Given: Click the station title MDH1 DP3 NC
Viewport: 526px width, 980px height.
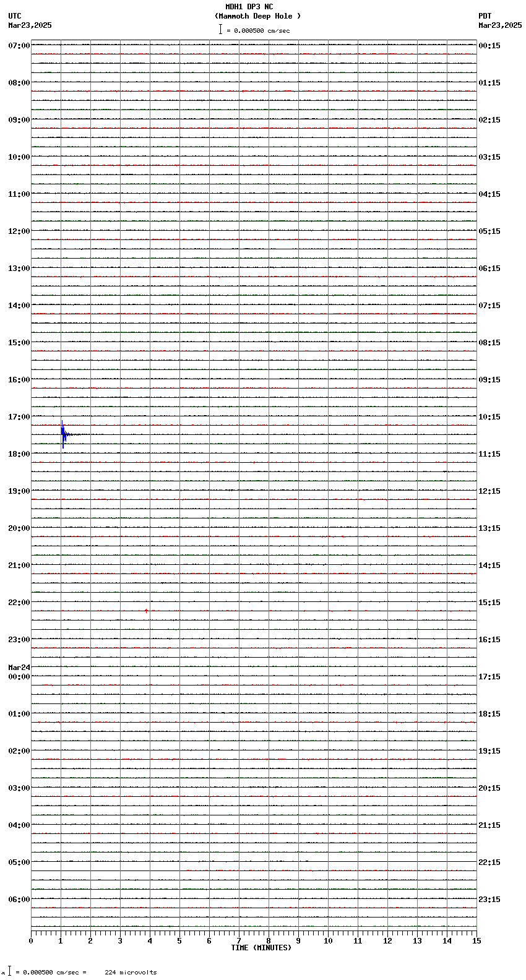Looking at the screenshot, I should pos(249,7).
